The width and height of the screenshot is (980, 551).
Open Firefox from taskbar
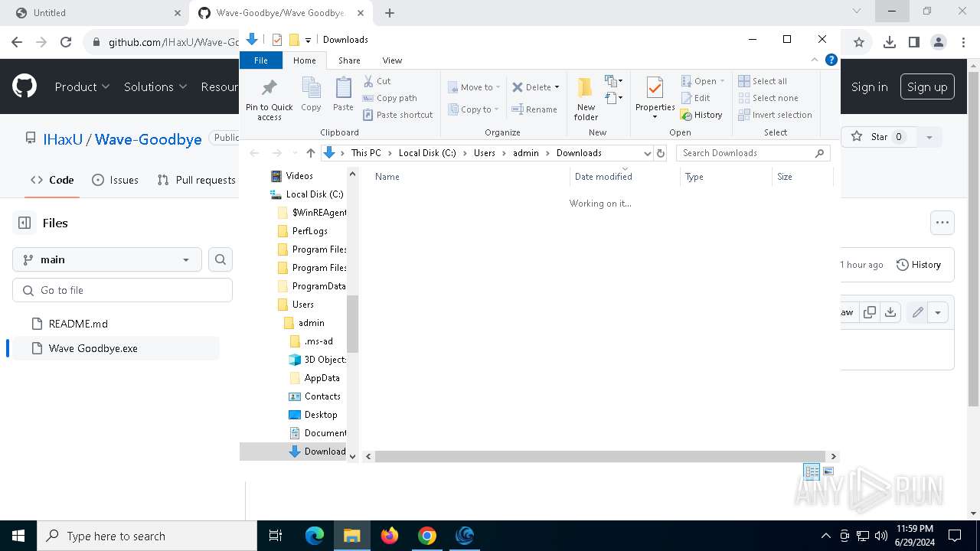click(x=390, y=536)
